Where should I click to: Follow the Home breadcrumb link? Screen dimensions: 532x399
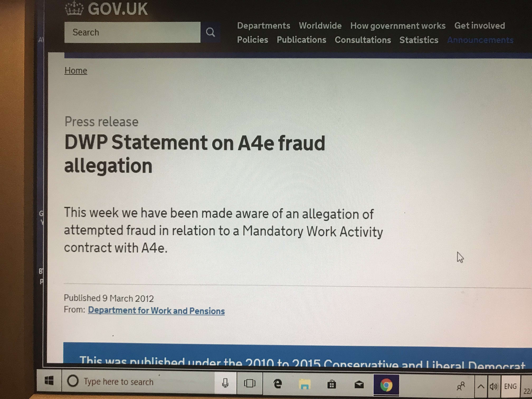coord(76,70)
